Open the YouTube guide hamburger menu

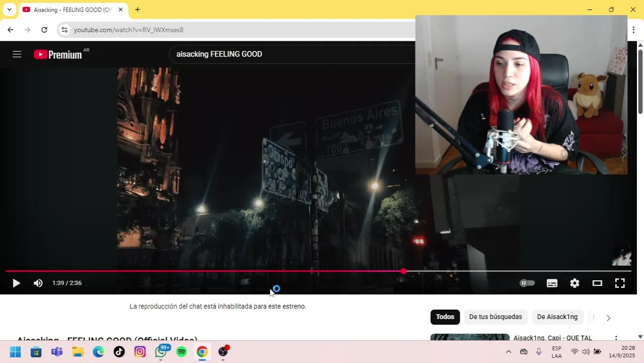(x=17, y=54)
